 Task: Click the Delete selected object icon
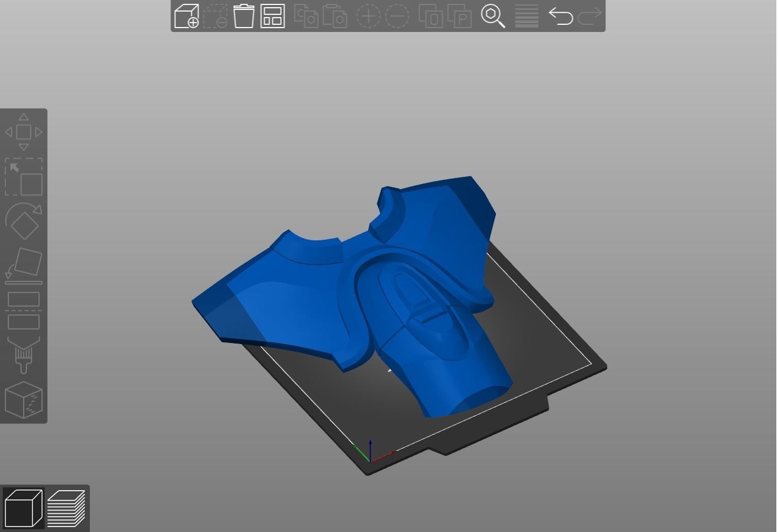tap(215, 15)
